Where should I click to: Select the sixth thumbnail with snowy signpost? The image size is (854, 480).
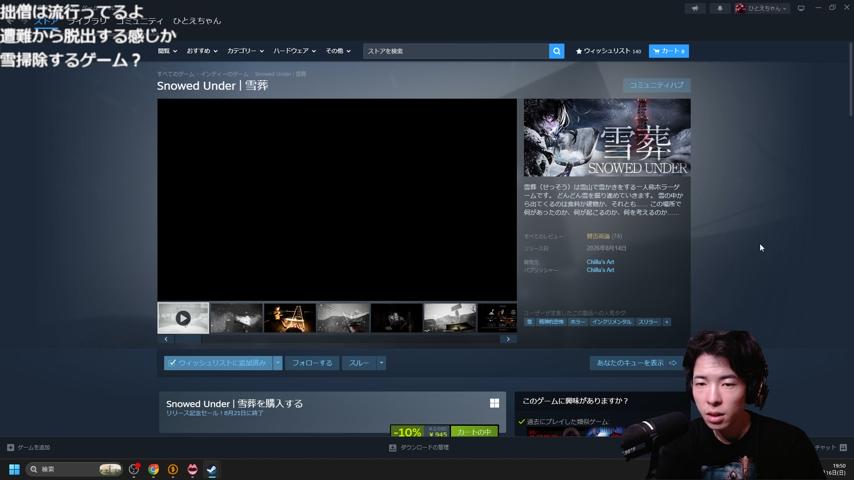pos(450,318)
